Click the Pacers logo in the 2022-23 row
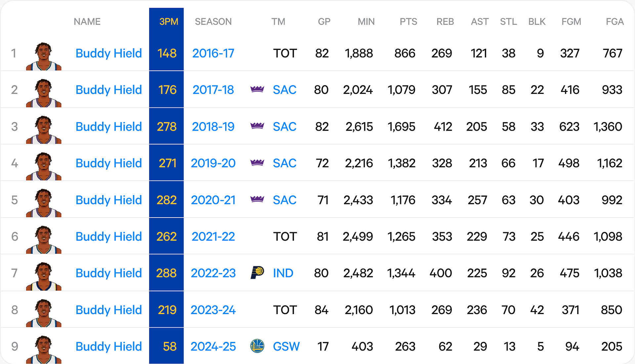 point(257,273)
